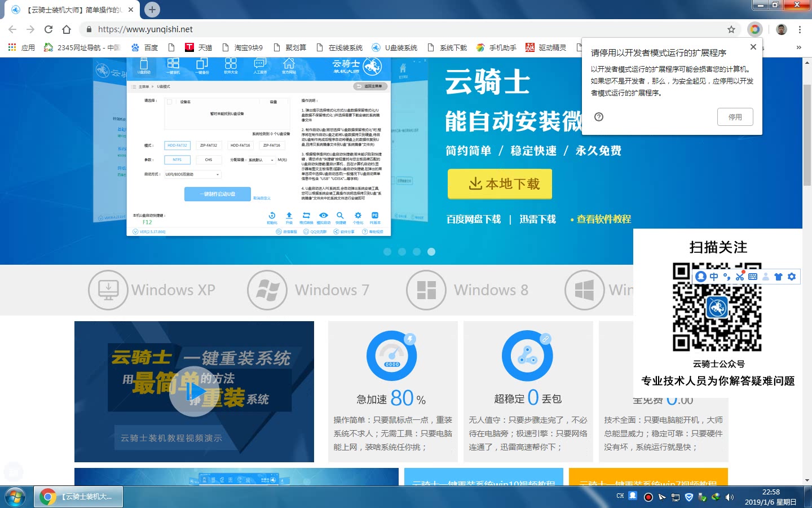Image resolution: width=812 pixels, height=508 pixels.
Task: Click the 百度网盘下载 link
Action: (474, 219)
